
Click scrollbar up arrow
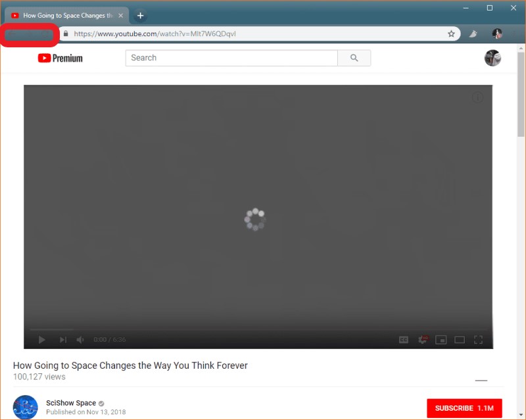(x=521, y=48)
